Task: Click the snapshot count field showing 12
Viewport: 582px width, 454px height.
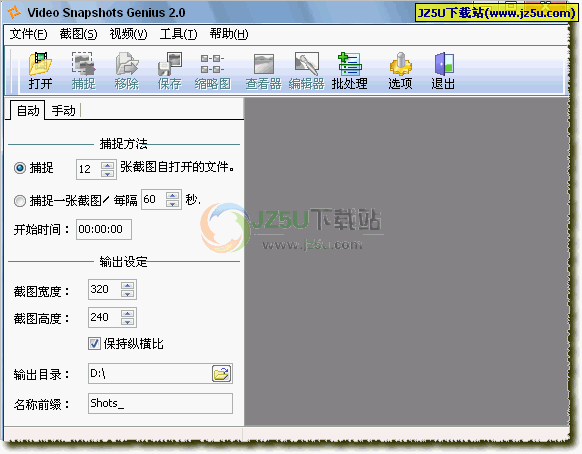Action: [89, 169]
